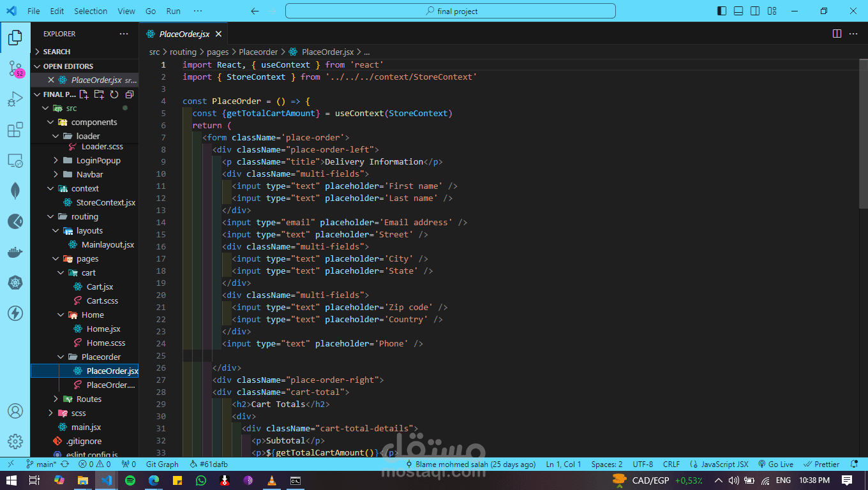868x490 pixels.
Task: Expand the Navbar folder
Action: pyautogui.click(x=84, y=175)
